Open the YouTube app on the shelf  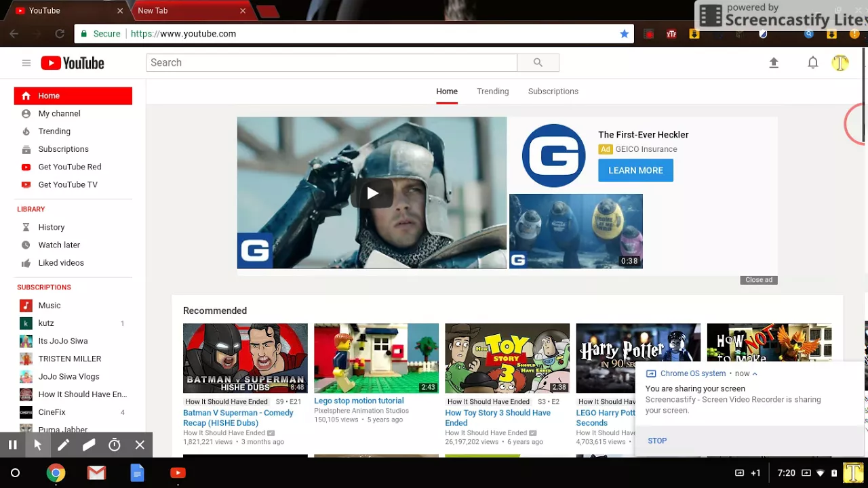point(178,473)
